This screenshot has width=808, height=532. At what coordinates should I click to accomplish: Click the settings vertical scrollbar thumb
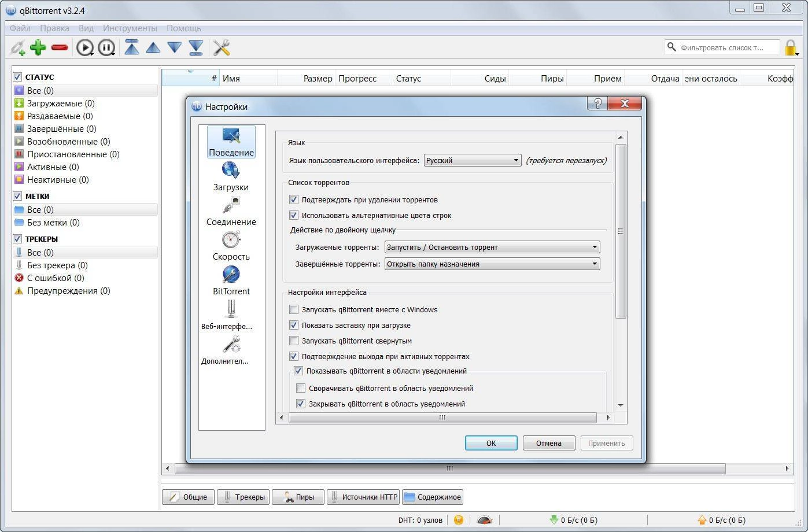[621, 231]
